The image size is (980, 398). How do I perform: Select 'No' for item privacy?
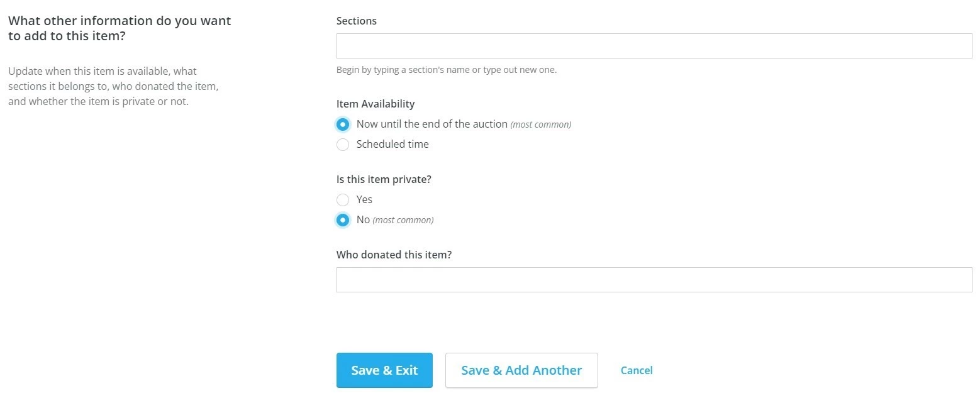pyautogui.click(x=343, y=219)
